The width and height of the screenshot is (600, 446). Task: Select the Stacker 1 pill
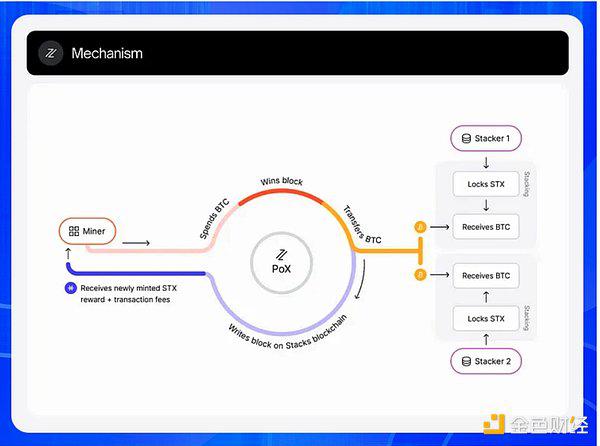click(x=486, y=138)
